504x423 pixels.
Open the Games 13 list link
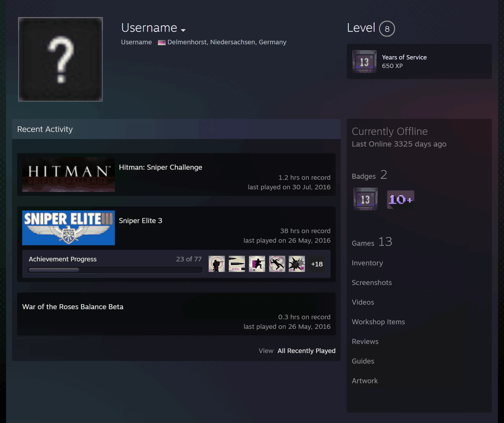point(372,242)
